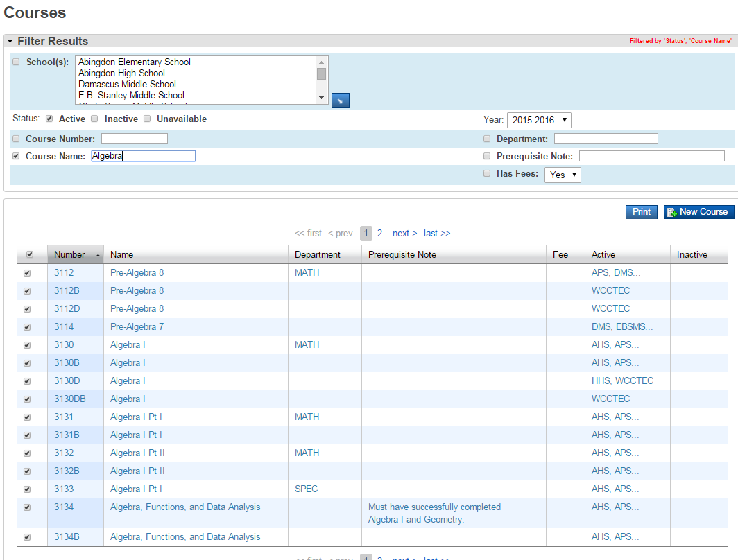Click the sort arrow in Number column header

pyautogui.click(x=98, y=255)
